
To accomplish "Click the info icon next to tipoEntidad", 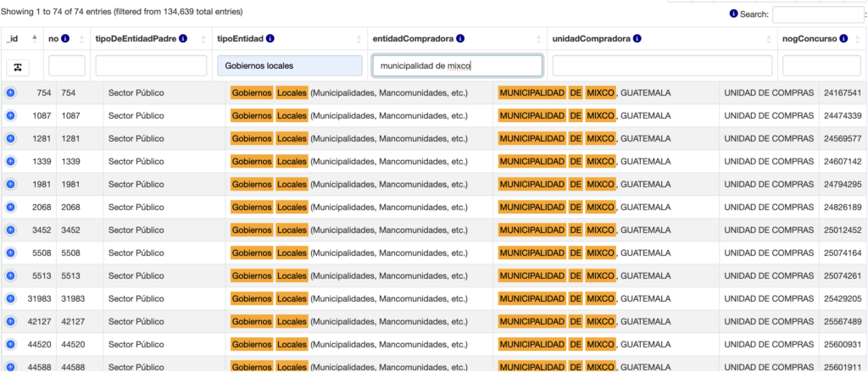I will [x=282, y=39].
